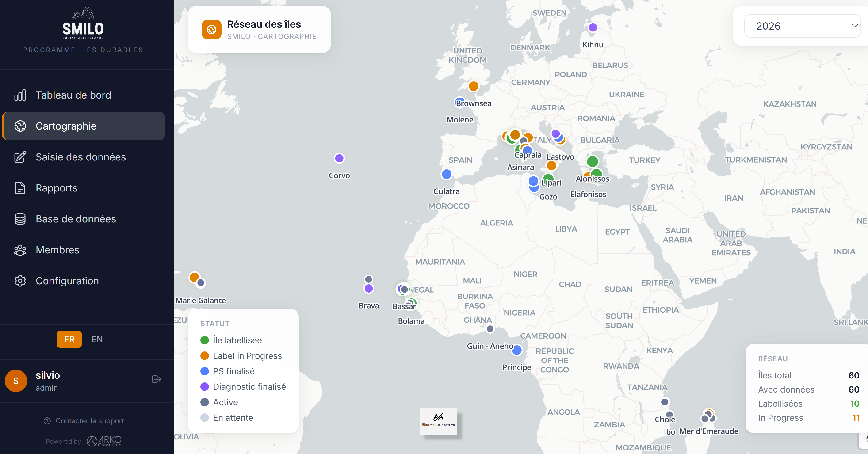Click the Base de données database icon

(x=20, y=219)
